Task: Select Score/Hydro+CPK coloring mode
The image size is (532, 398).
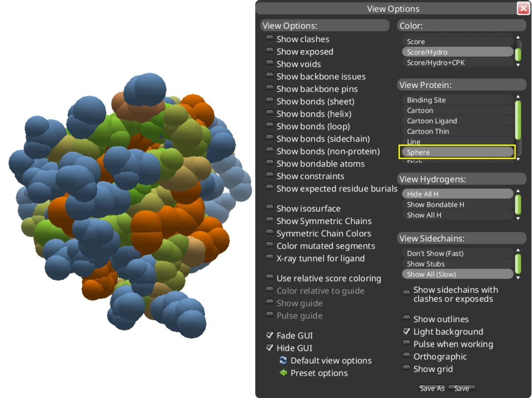Action: [x=435, y=62]
